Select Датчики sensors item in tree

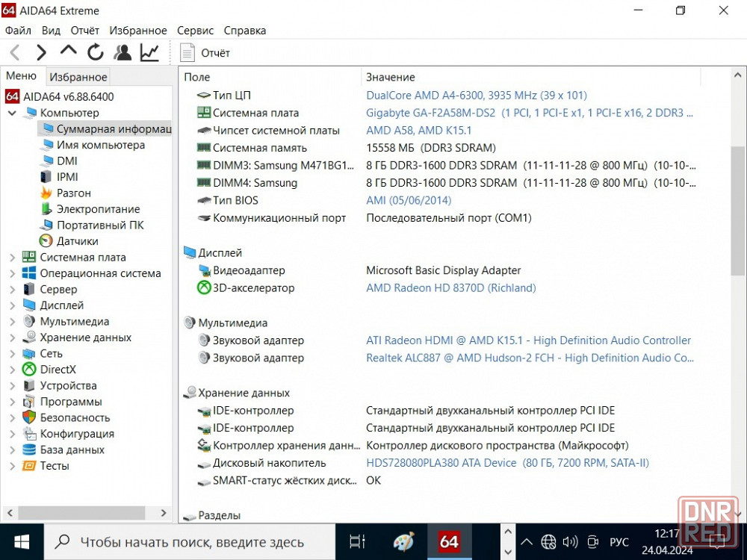tap(77, 241)
